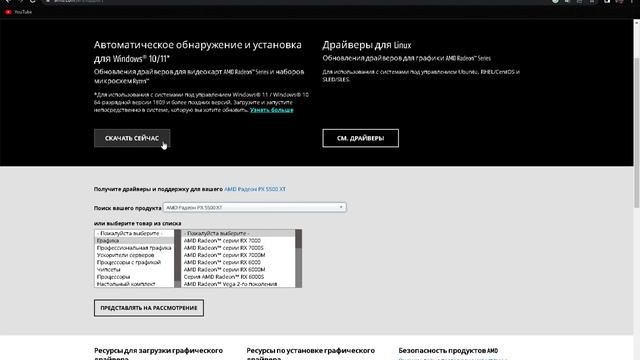Select Процессоры in the category list
Screen dimensions: 640x360
134,277
